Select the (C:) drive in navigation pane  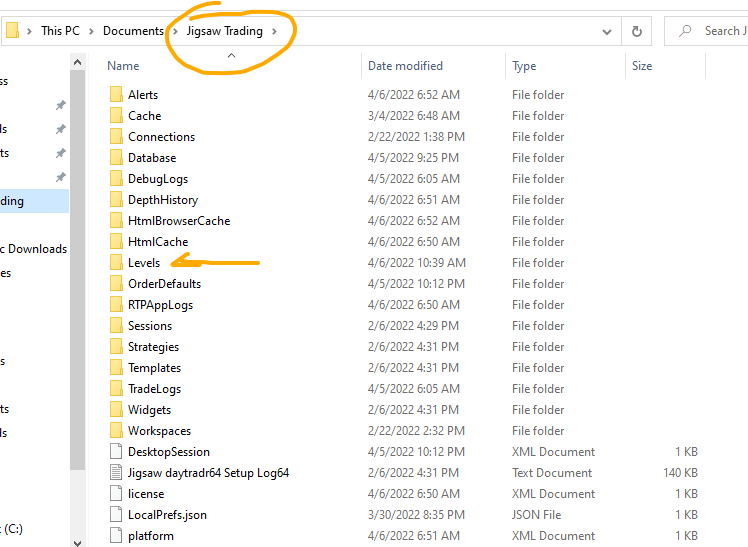pos(11,529)
